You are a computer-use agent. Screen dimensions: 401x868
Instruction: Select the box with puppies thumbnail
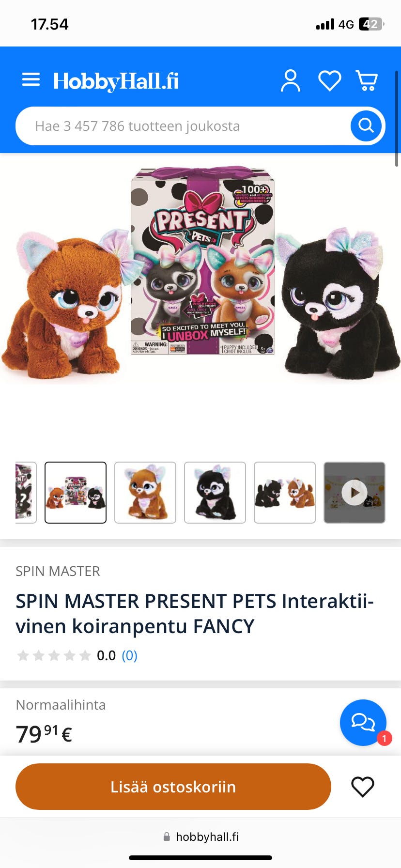(76, 493)
